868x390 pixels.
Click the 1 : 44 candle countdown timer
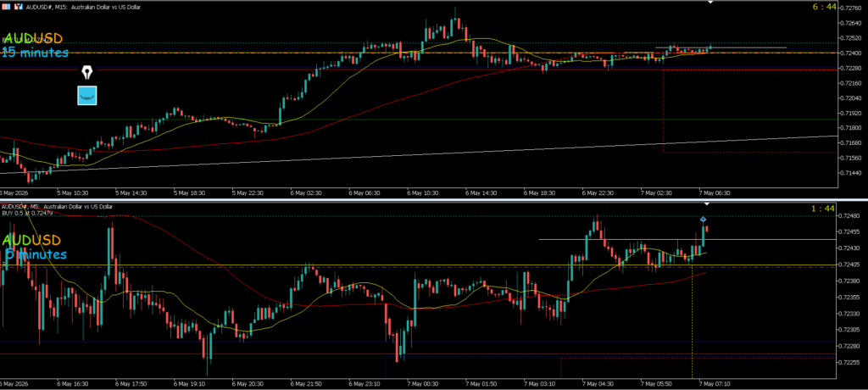click(824, 208)
